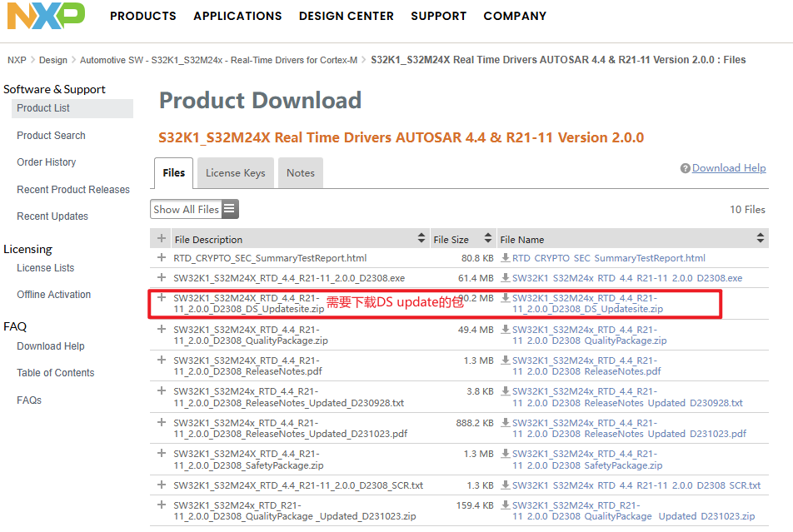
Task: Click the list icon on Show All Files
Action: pyautogui.click(x=229, y=209)
